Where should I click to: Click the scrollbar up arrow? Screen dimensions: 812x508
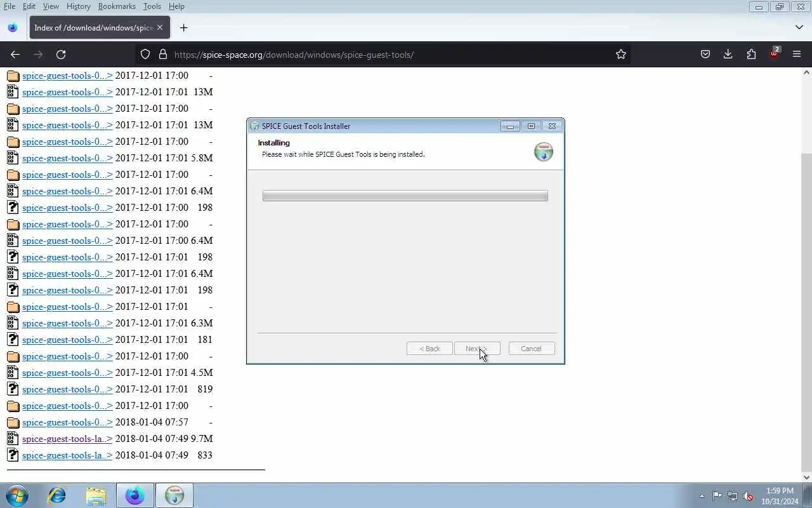(x=807, y=72)
